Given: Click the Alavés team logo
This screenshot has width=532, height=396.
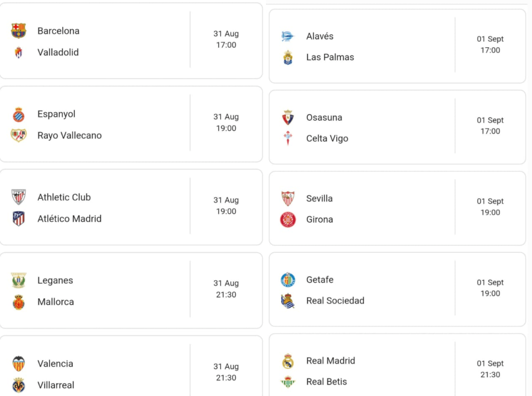Looking at the screenshot, I should [288, 36].
